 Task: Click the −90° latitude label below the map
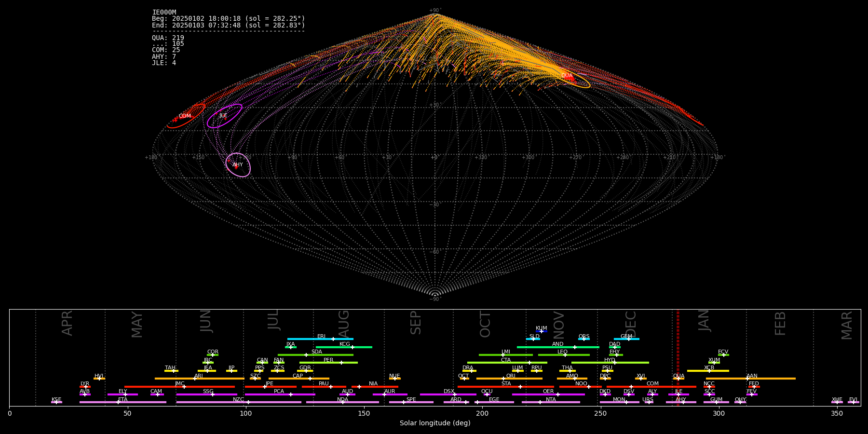[x=435, y=299]
